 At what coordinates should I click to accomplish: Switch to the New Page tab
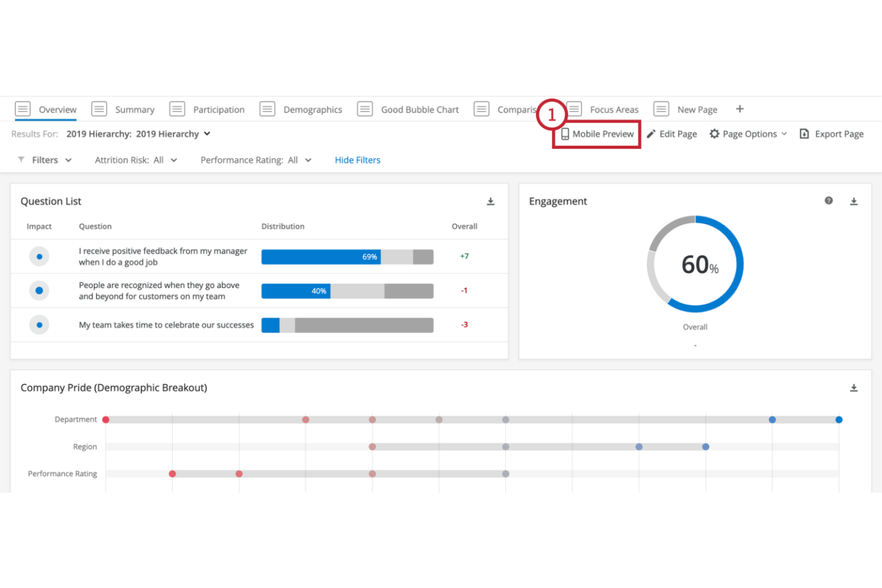pos(685,110)
